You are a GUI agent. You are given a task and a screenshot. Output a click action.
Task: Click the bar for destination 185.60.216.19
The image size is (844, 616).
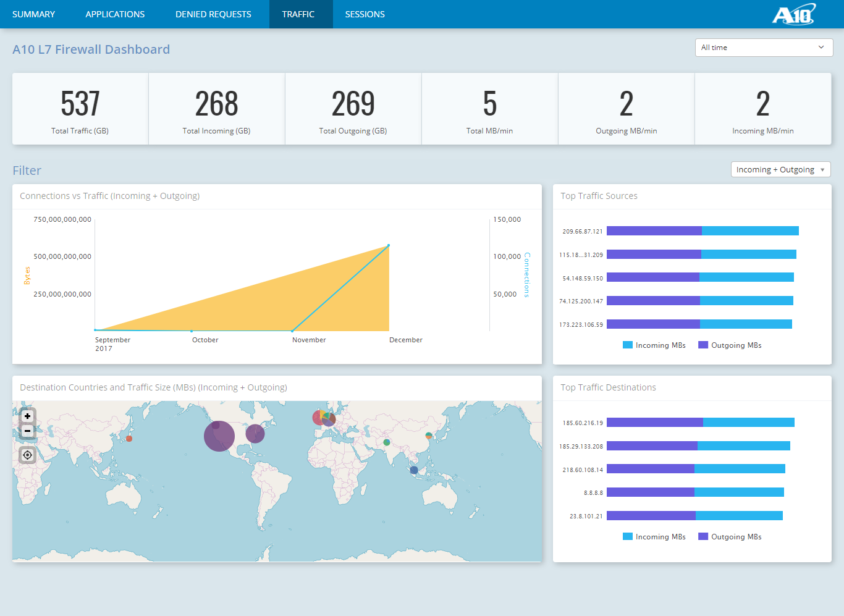tap(701, 423)
